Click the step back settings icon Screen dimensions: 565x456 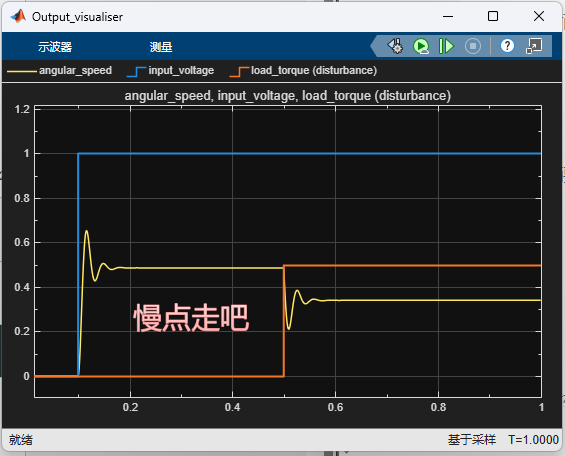coord(395,46)
